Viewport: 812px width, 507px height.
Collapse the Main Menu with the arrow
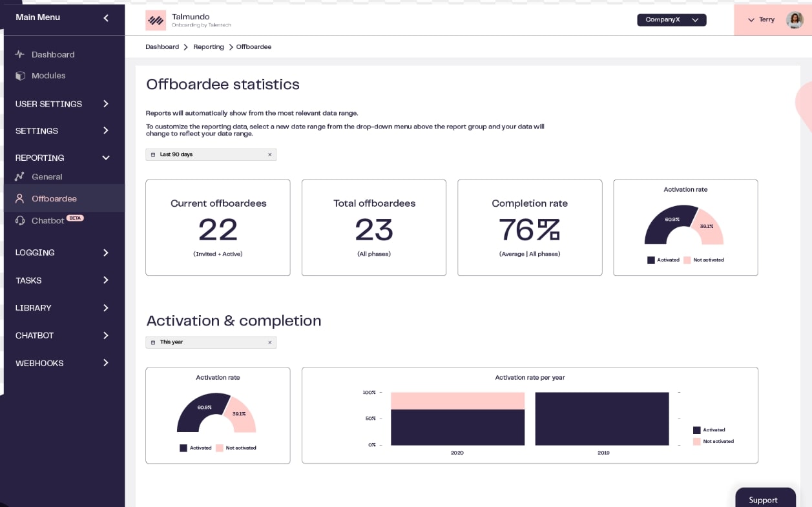point(106,18)
